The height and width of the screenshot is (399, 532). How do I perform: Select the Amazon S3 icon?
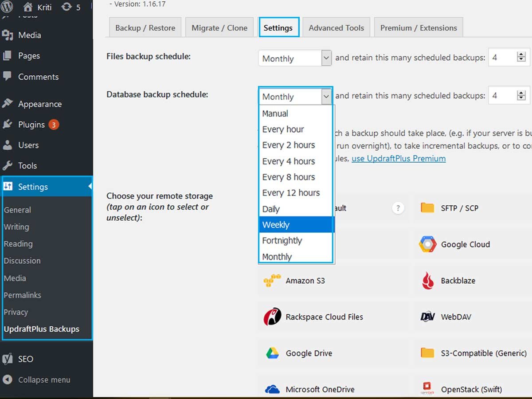[x=272, y=281]
